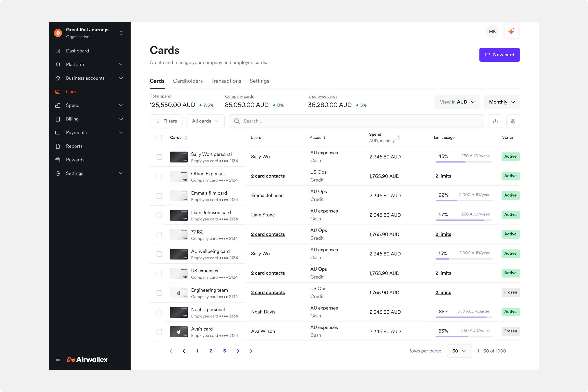Open the MK user avatar
Screen dimensions: 588x392
point(492,31)
